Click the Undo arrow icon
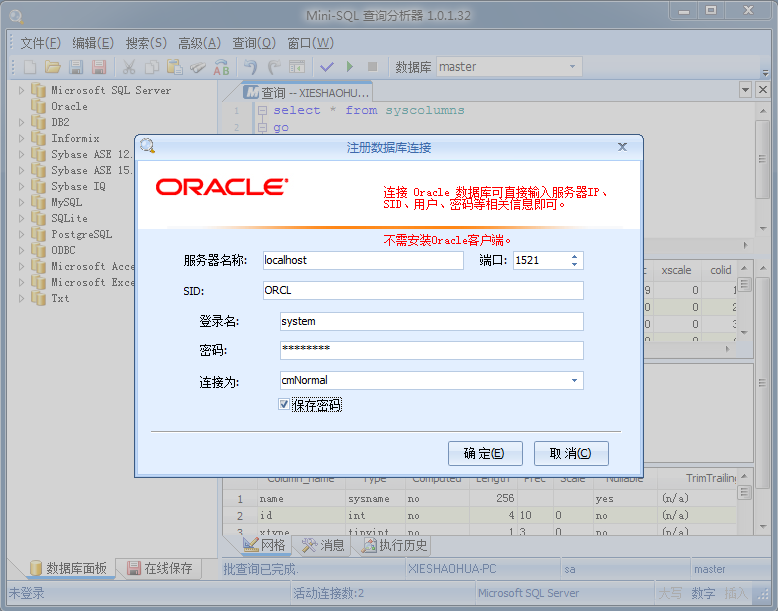Viewport: 778px width, 611px height. pyautogui.click(x=251, y=67)
